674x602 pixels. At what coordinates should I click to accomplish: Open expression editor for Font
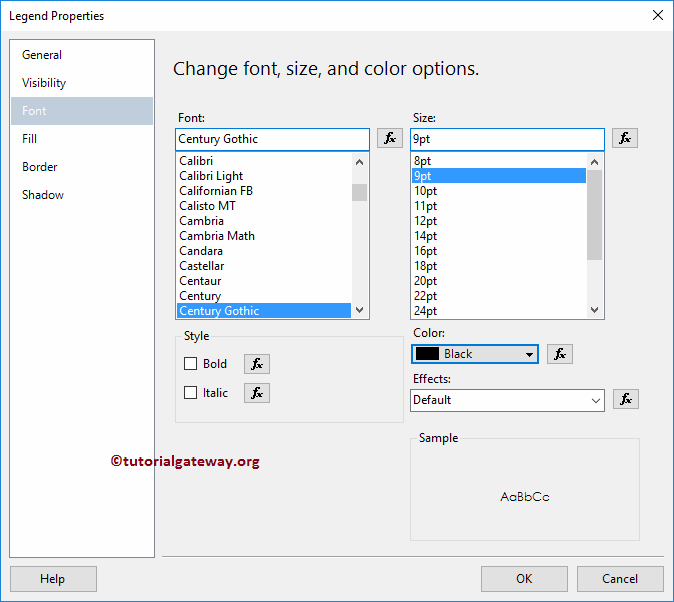tap(389, 138)
